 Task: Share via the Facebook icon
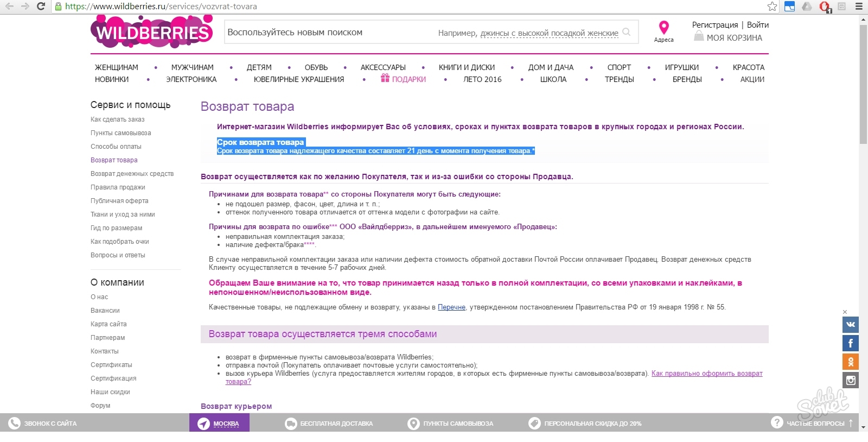(851, 343)
